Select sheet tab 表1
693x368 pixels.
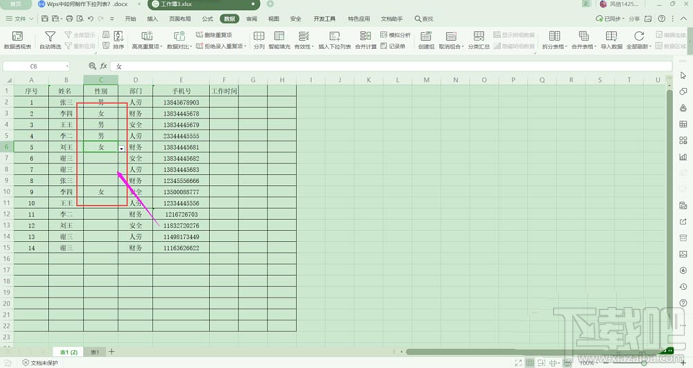95,352
